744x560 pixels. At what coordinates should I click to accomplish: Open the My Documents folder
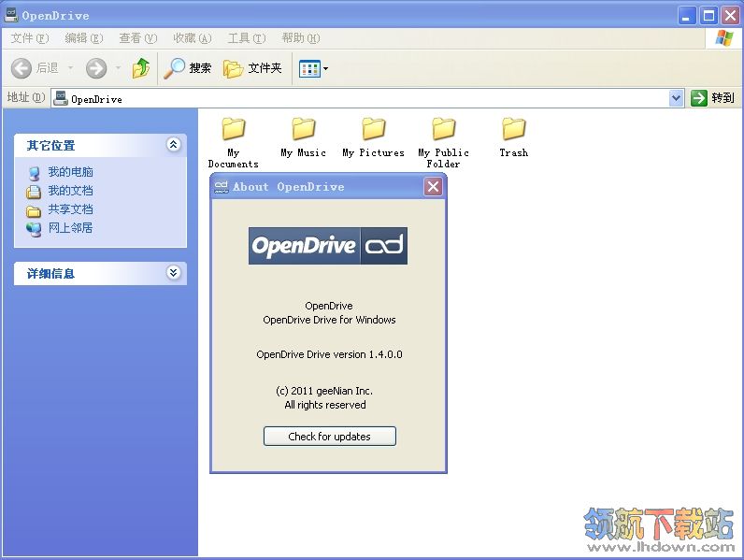[x=234, y=143]
